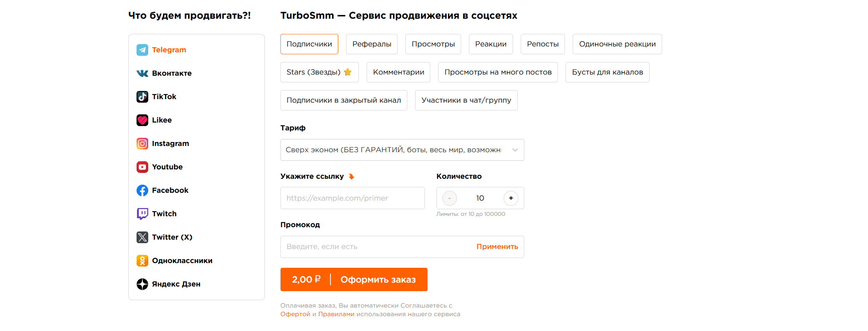Increase quantity with the plus button
This screenshot has height=331, width=868.
tap(511, 198)
